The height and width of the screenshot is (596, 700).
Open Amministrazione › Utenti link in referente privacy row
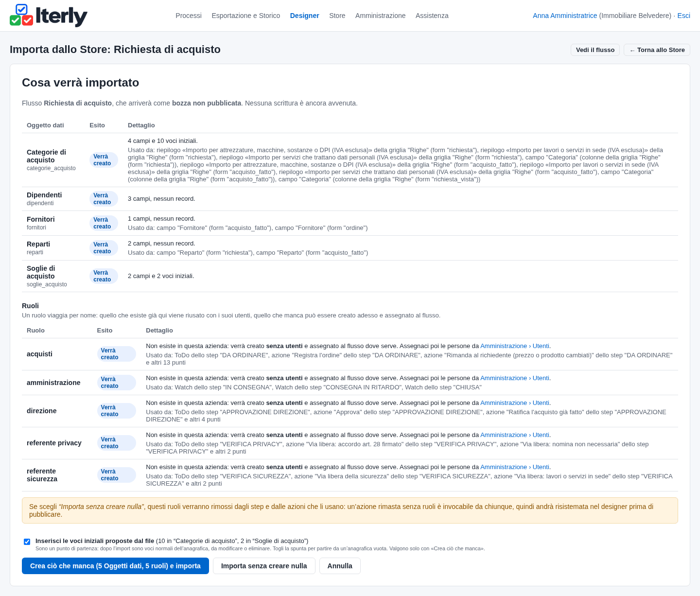point(515,435)
